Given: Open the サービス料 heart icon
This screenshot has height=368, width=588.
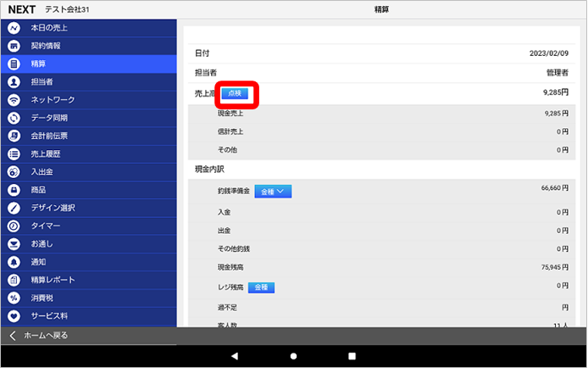Looking at the screenshot, I should pyautogui.click(x=14, y=315).
